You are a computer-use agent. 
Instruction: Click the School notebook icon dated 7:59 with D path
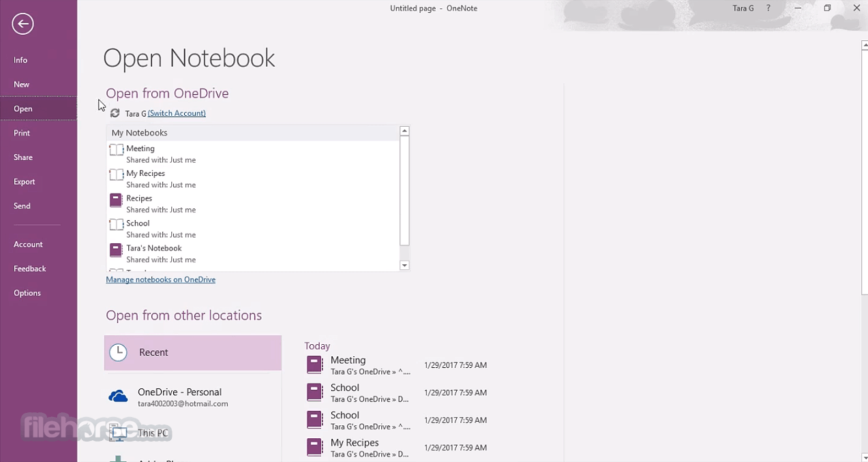(314, 392)
